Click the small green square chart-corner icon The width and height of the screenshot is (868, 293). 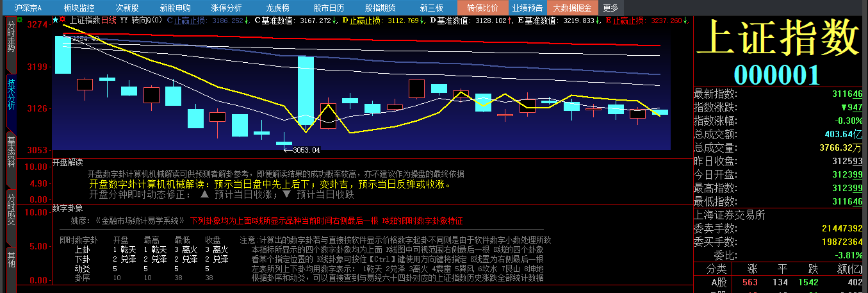(x=20, y=19)
